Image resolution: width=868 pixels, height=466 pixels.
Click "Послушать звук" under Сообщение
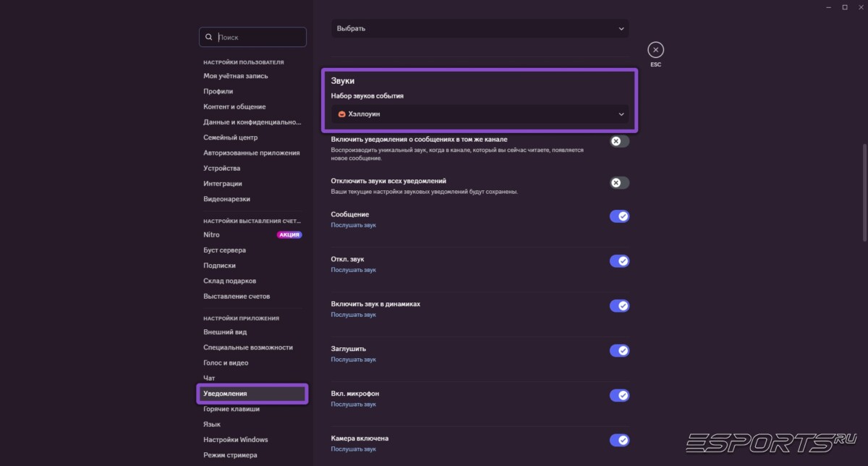[x=353, y=225]
